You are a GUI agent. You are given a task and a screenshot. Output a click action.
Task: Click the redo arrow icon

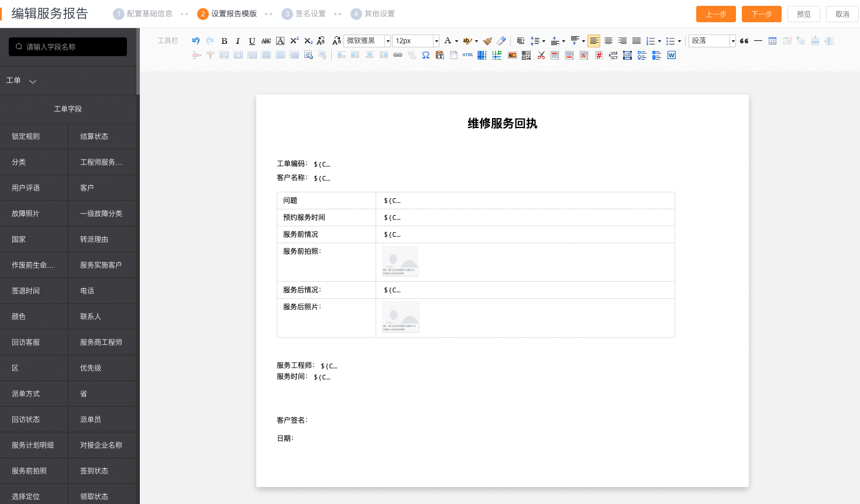(210, 41)
